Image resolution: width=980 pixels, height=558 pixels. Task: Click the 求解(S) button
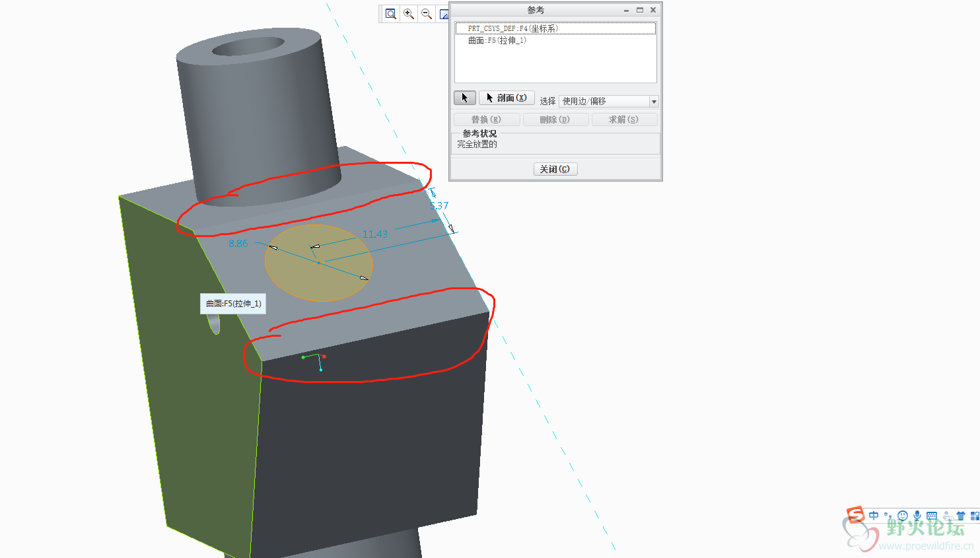click(x=624, y=120)
